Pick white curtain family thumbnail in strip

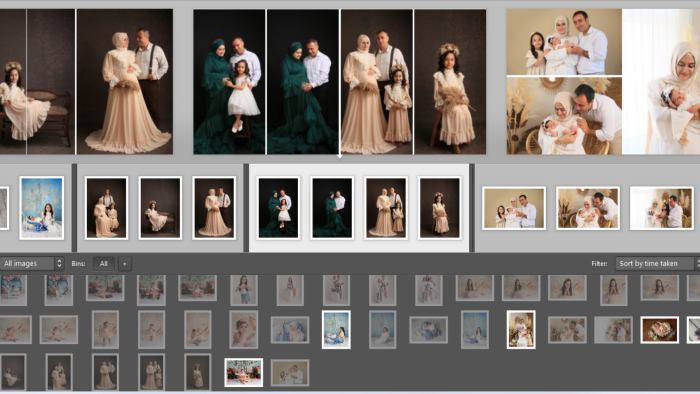coord(662,208)
